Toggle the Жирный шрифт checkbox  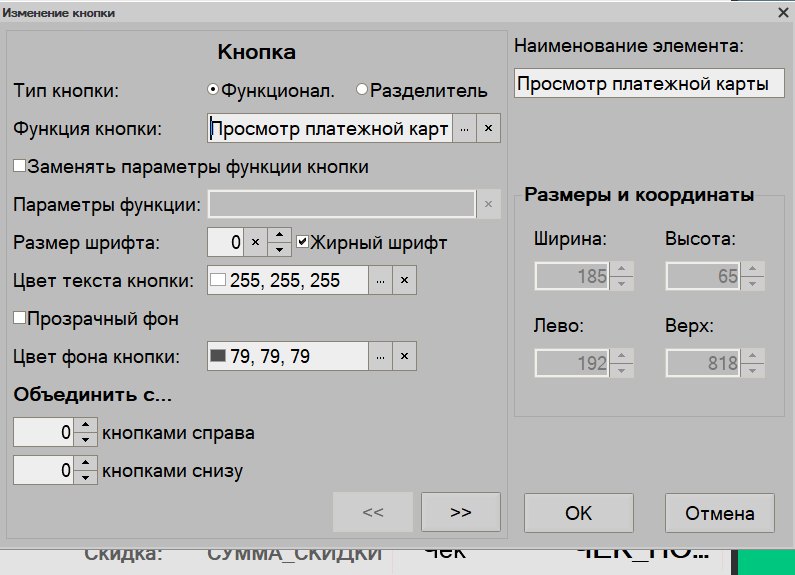[302, 242]
